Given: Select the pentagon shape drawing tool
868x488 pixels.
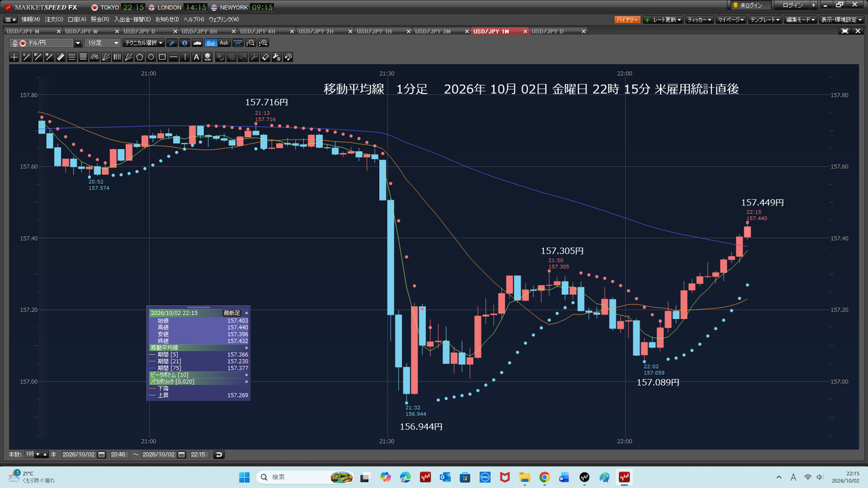Looking at the screenshot, I should [x=140, y=57].
